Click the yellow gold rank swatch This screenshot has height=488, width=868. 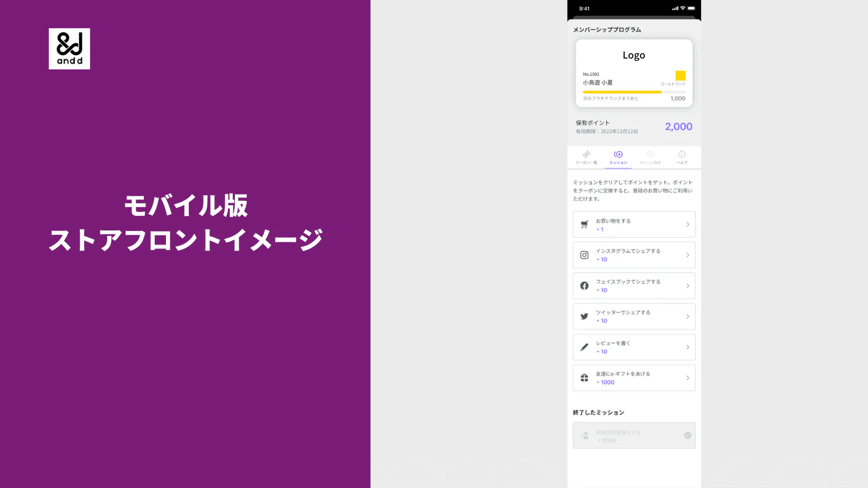point(680,75)
